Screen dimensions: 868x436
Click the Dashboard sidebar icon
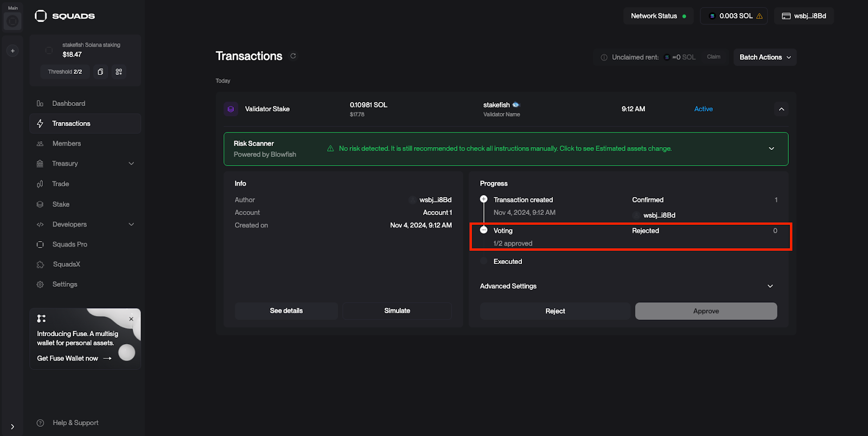[40, 104]
